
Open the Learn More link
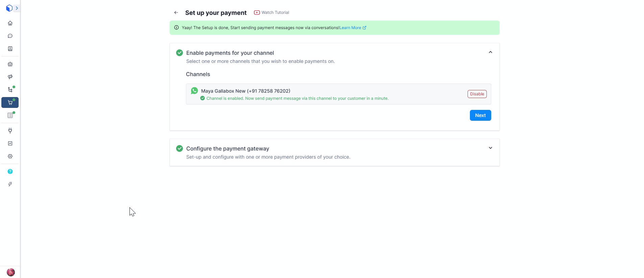click(352, 28)
